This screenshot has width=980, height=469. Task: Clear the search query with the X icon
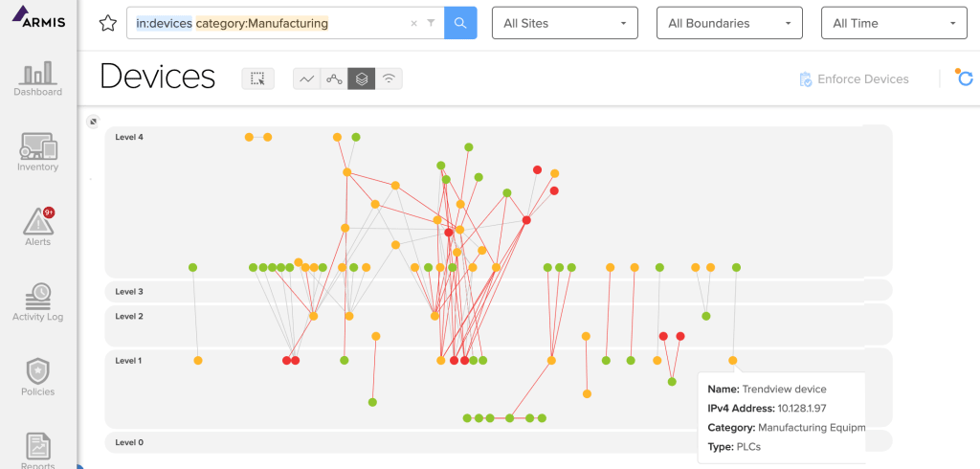413,24
